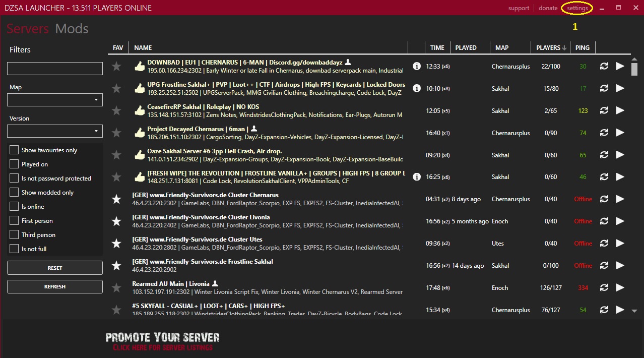Switch to the Mods tab

[72, 29]
